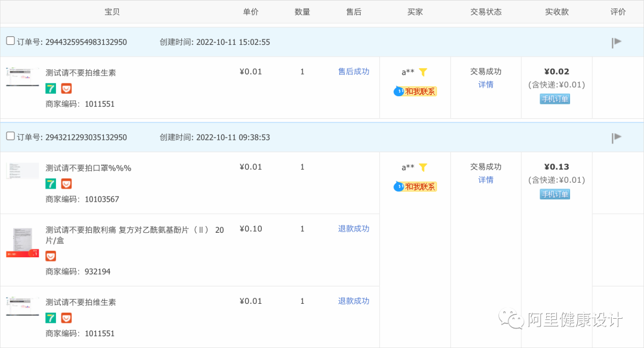Click the 手机订单 badge under ¥0.02

555,98
